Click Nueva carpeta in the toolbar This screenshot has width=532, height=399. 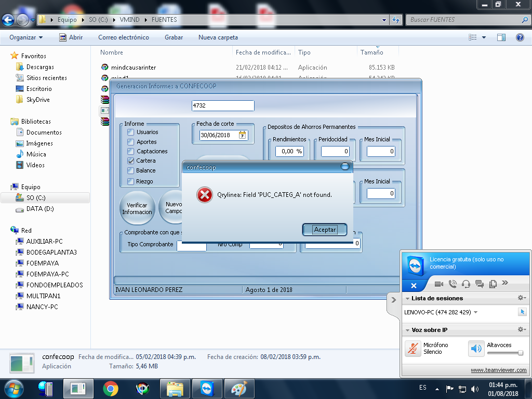tap(218, 37)
